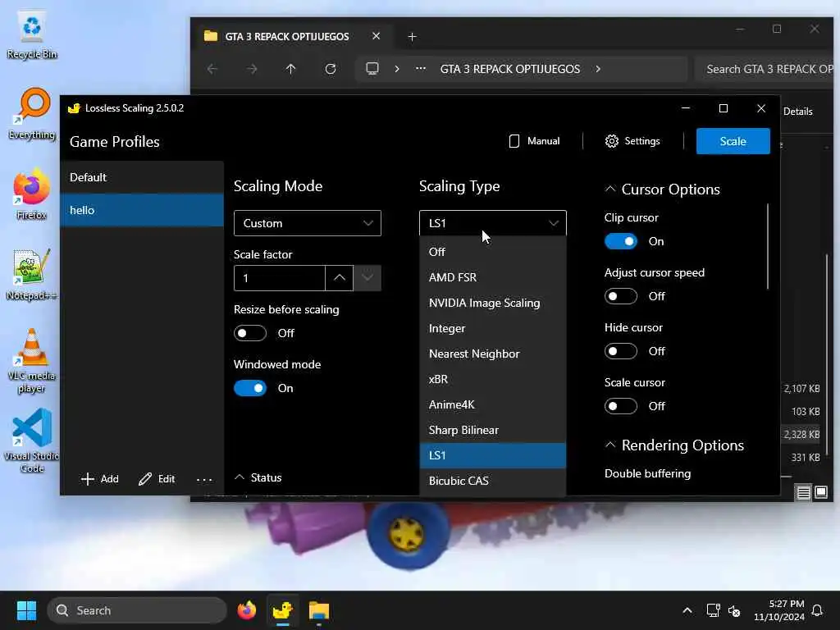Viewport: 840px width, 630px height.
Task: Click the Scale factor input field
Action: pos(279,278)
